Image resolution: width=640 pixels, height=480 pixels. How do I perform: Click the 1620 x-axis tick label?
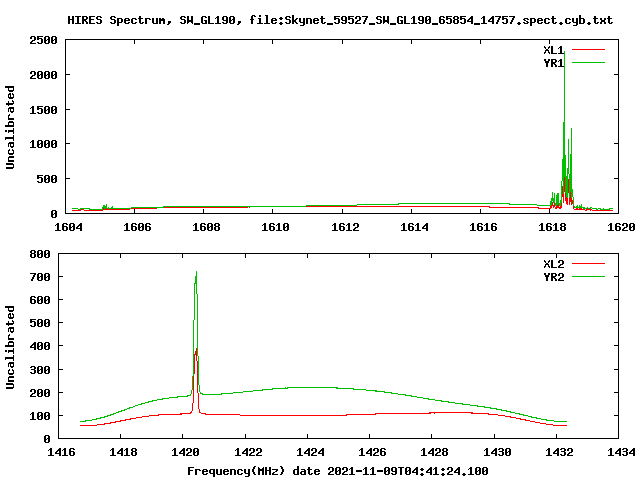click(x=621, y=227)
